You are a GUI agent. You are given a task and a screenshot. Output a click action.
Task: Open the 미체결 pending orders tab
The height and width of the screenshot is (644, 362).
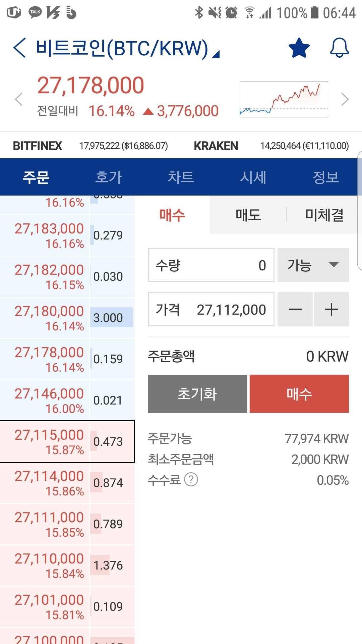[x=324, y=215]
